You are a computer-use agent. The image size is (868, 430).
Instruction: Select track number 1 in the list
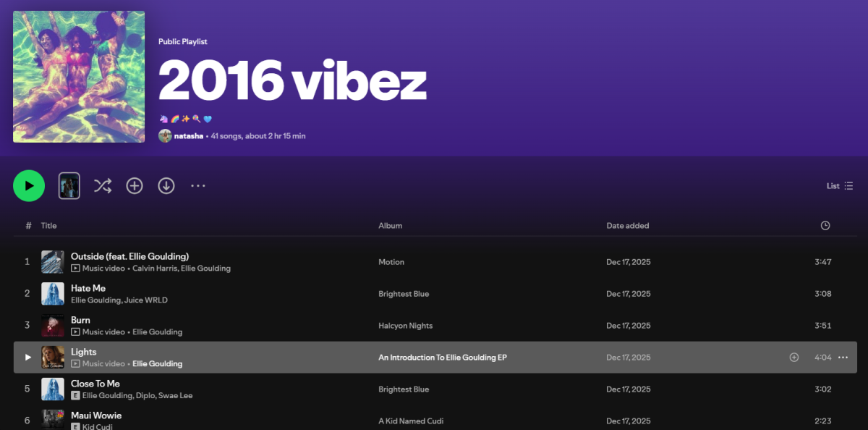tap(27, 262)
